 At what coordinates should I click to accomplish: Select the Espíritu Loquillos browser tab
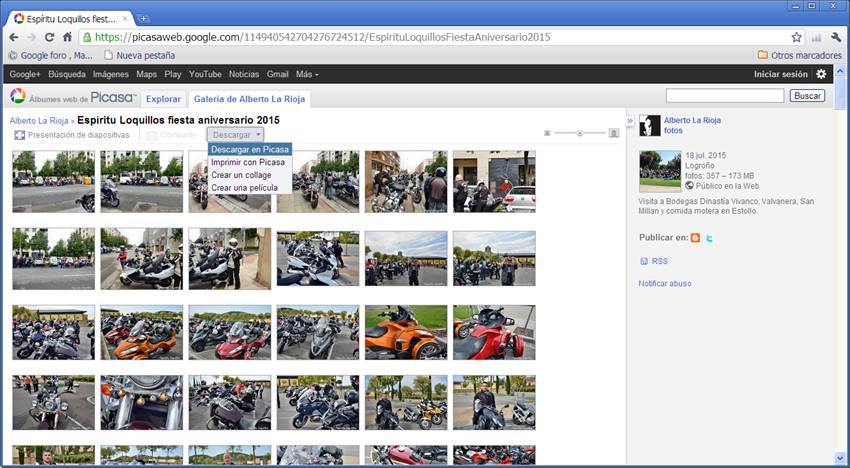(x=69, y=18)
